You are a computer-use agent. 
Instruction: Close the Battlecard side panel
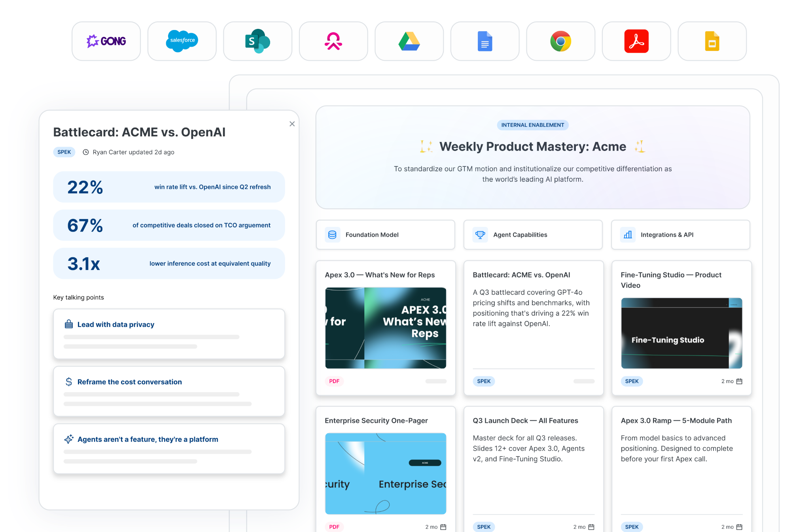pyautogui.click(x=292, y=124)
